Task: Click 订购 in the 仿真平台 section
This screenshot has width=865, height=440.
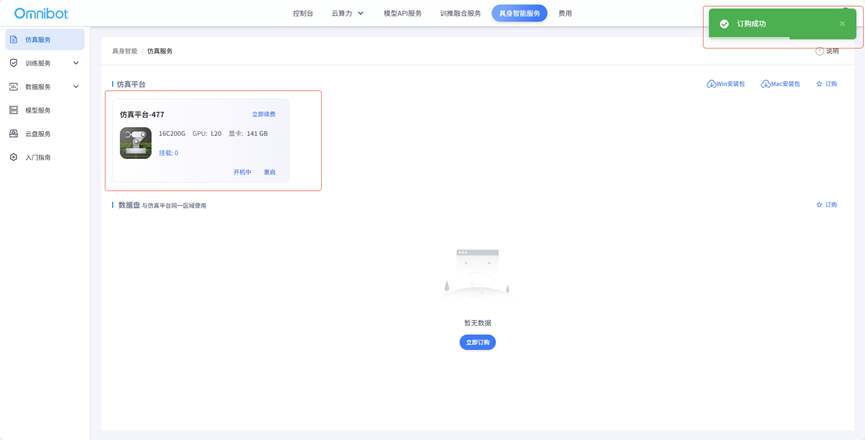Action: click(x=831, y=84)
